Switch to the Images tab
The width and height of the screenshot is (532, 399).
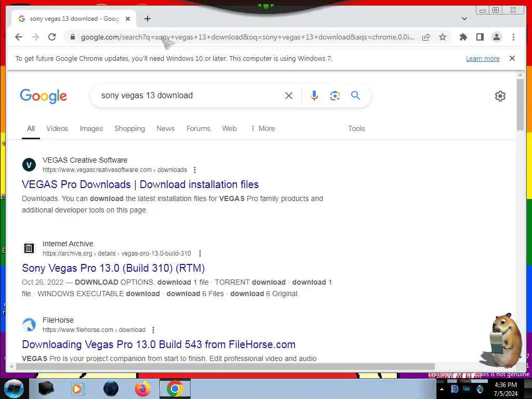point(91,129)
